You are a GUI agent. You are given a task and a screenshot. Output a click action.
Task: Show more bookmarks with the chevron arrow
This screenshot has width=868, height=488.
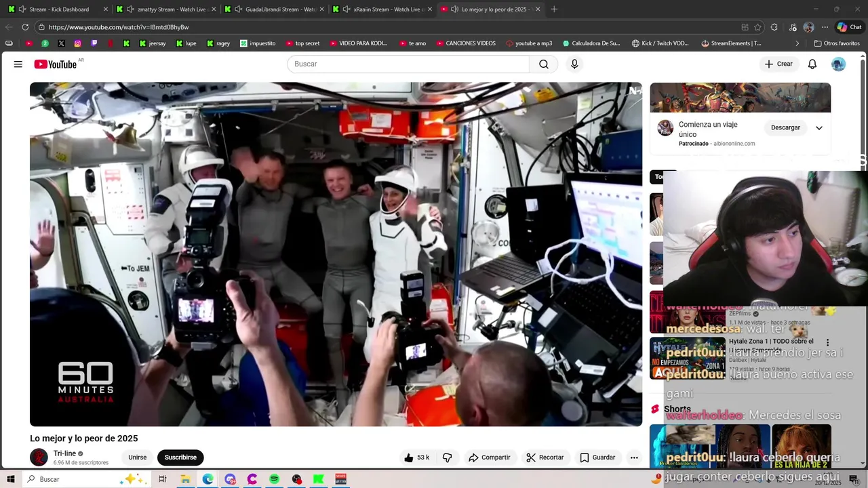(x=797, y=43)
